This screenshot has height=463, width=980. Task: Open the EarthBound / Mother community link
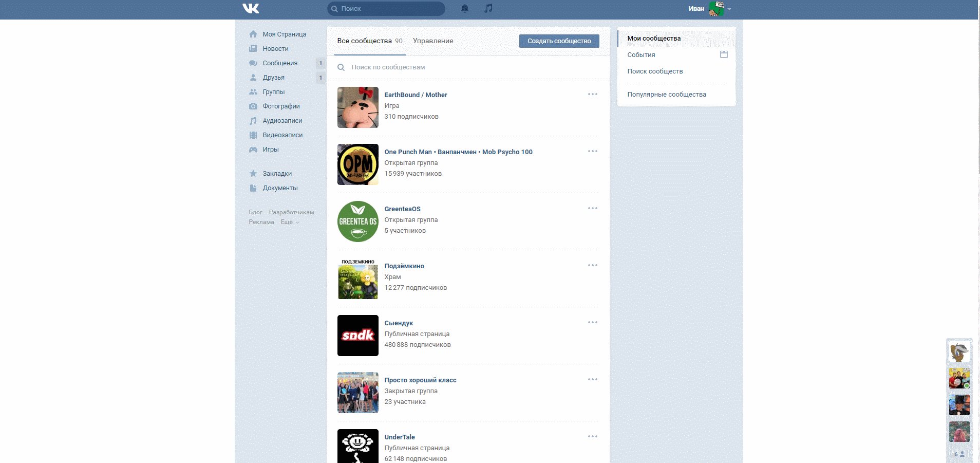pyautogui.click(x=416, y=95)
